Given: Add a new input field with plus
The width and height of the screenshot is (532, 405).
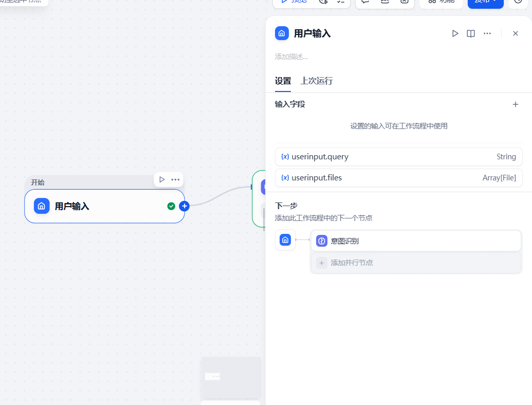Looking at the screenshot, I should click(516, 104).
